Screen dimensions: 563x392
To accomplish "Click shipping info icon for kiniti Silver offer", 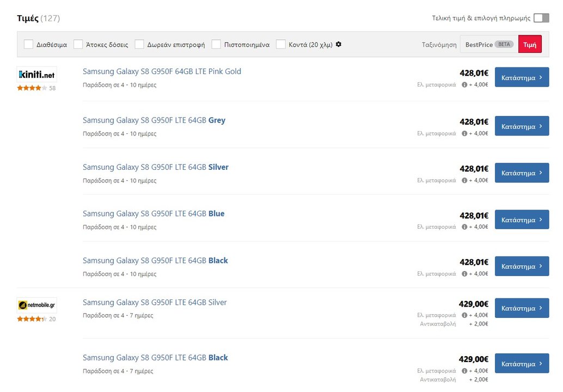I will point(464,180).
